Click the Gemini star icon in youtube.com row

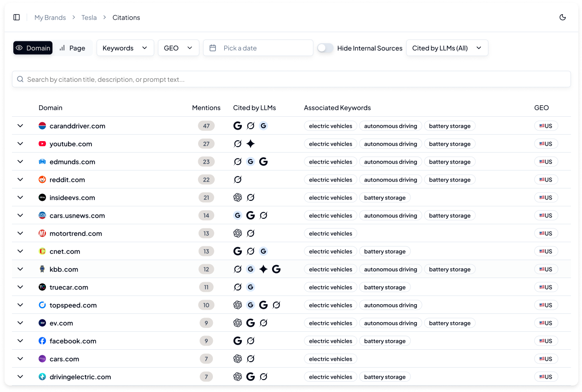251,144
